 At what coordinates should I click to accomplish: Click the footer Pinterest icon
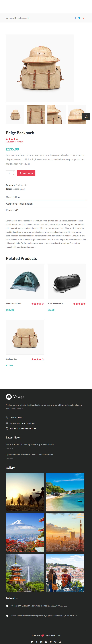pos(51,642)
